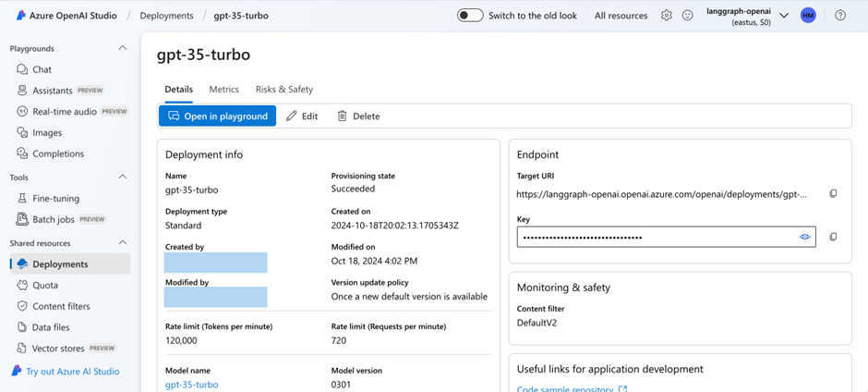Image resolution: width=868 pixels, height=392 pixels.
Task: Open the Code sample repository link
Action: (564, 389)
